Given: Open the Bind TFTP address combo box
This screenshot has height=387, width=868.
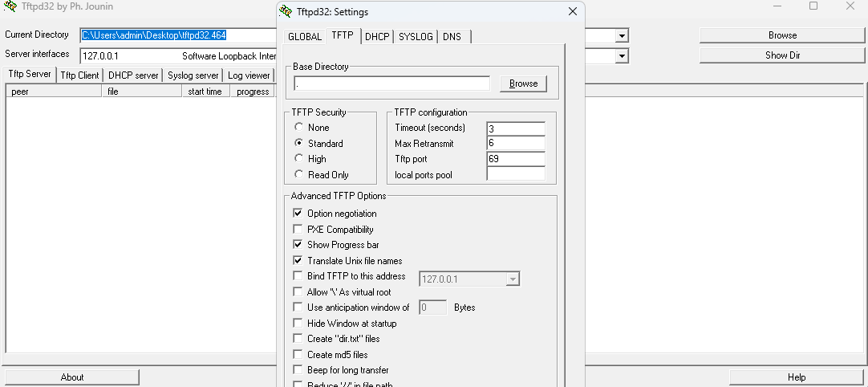Looking at the screenshot, I should tap(512, 279).
